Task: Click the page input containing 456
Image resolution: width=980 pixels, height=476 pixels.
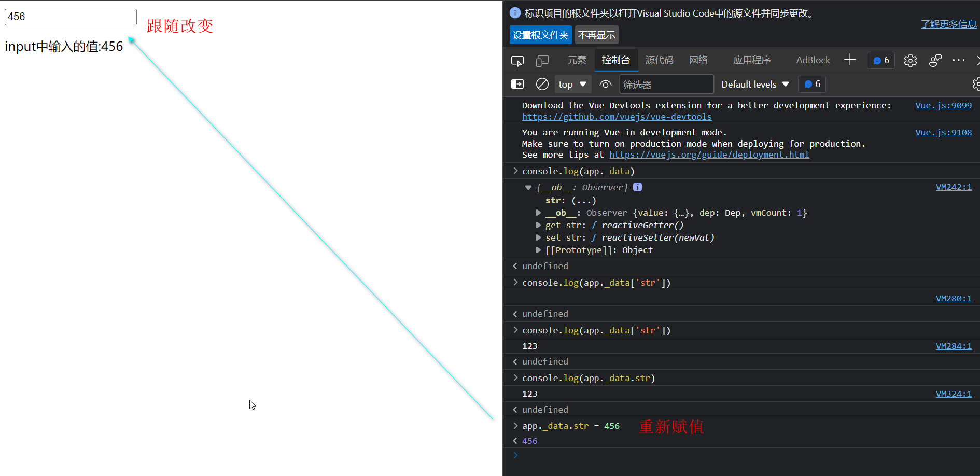Action: pyautogui.click(x=71, y=17)
